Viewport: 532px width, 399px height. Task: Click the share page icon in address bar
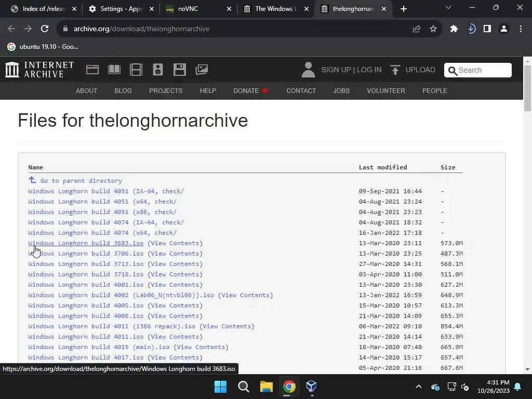417,29
